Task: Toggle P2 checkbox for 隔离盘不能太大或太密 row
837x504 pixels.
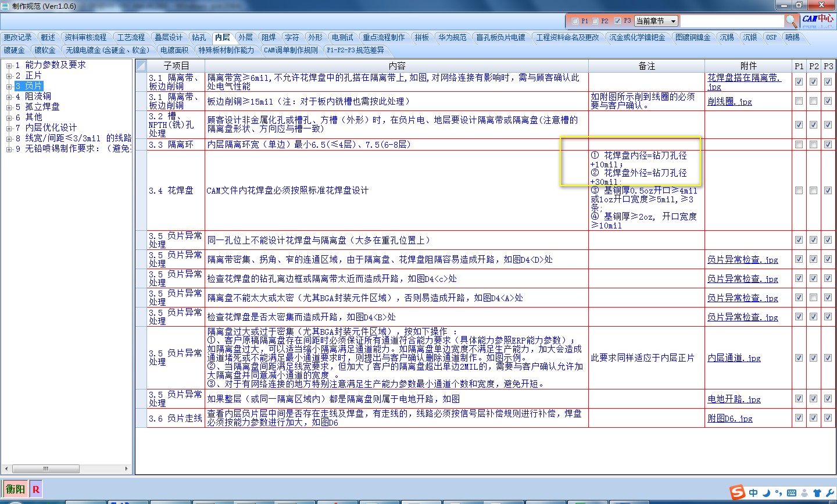Action: (x=813, y=298)
